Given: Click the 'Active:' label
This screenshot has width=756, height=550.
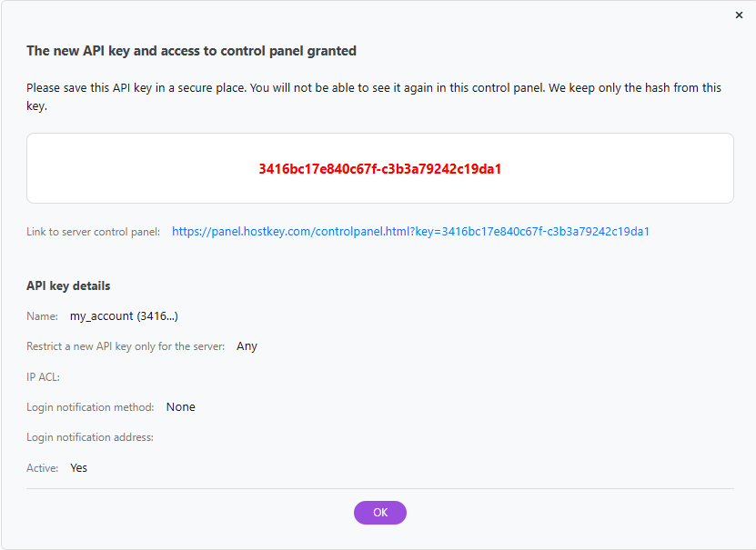Looking at the screenshot, I should 42,468.
